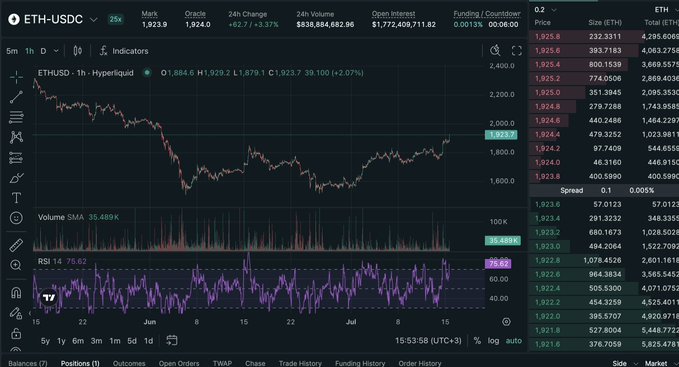
Task: Switch to the Chase tab
Action: tap(255, 363)
